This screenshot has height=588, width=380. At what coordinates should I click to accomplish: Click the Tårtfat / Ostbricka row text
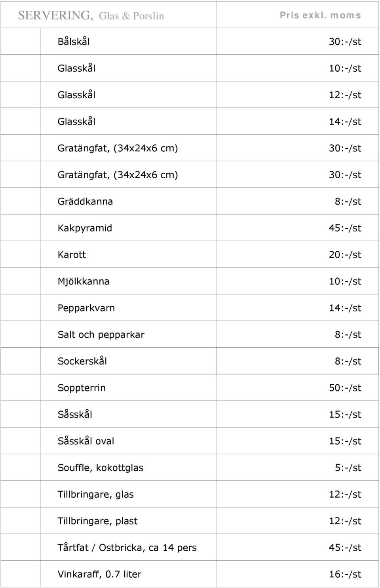(x=127, y=547)
